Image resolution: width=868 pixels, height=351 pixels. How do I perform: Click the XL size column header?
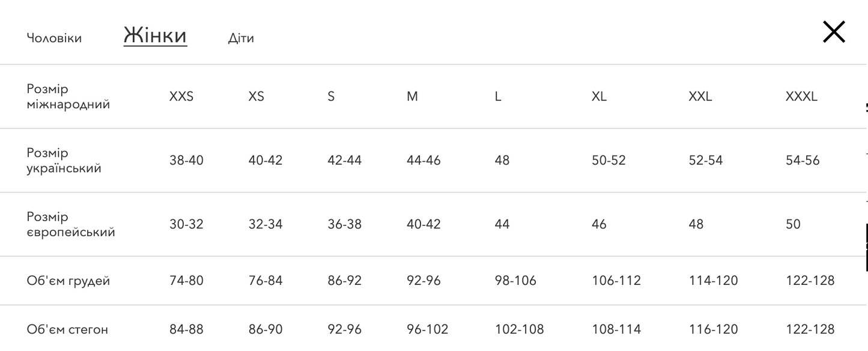coord(599,96)
